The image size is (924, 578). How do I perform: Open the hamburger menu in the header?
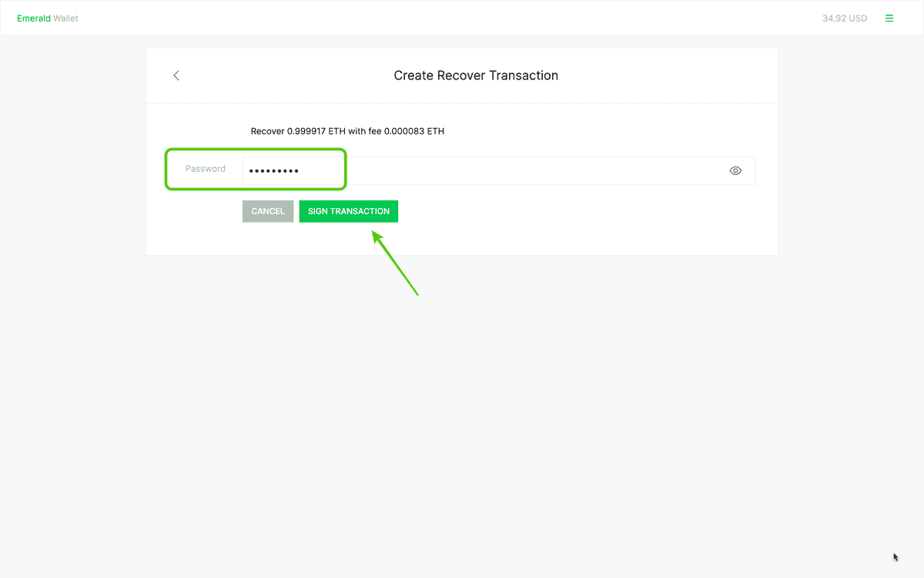[x=889, y=18]
